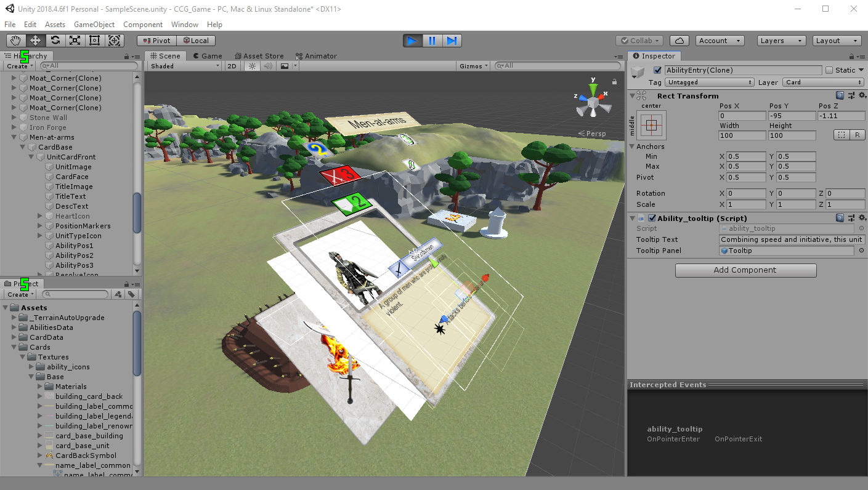Viewport: 868px width, 490px height.
Task: Toggle the Static checkbox
Action: pos(829,70)
